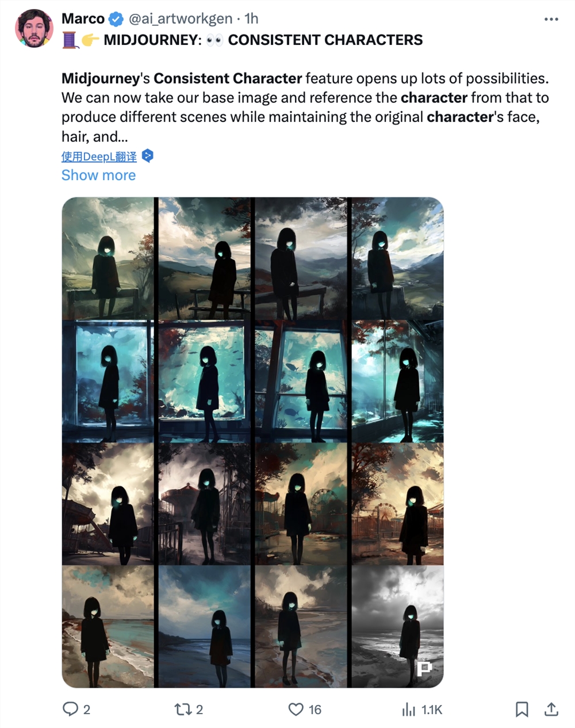Bookmark this post
Image resolution: width=575 pixels, height=728 pixels.
pos(522,709)
